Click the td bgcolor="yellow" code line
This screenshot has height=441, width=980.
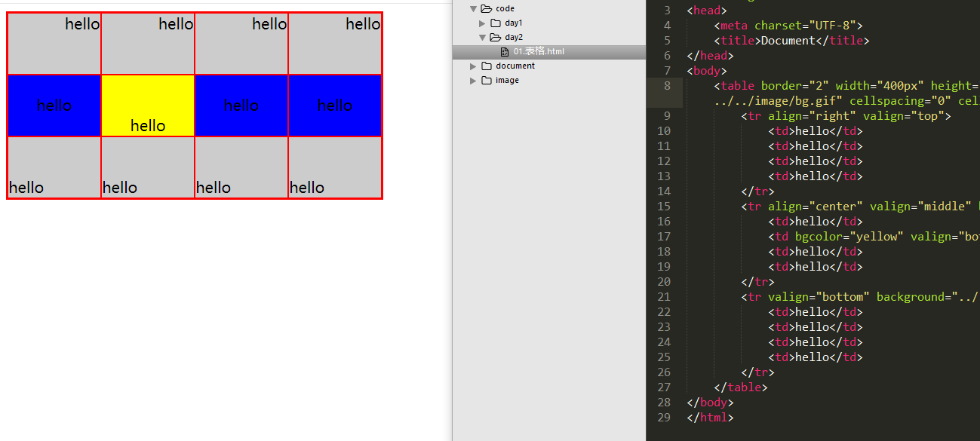point(874,237)
